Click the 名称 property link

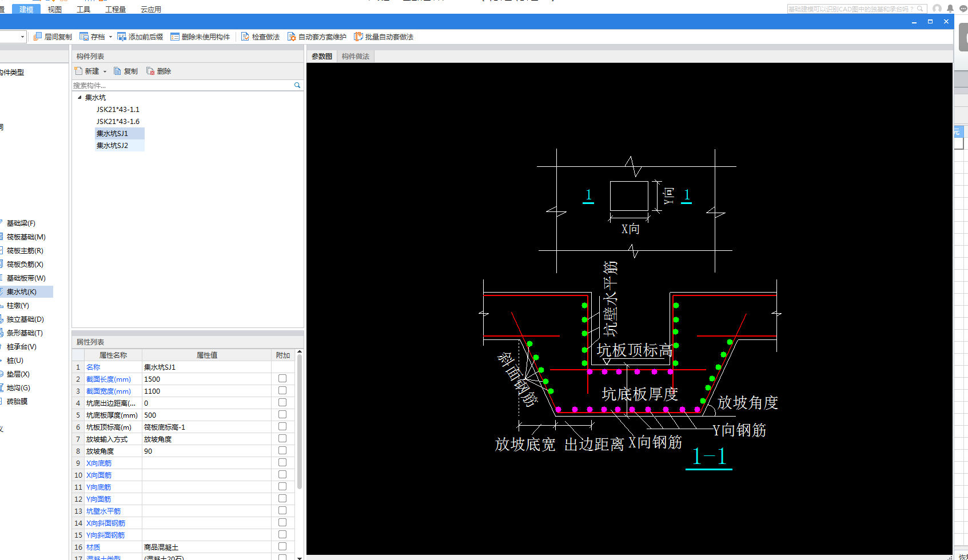(x=93, y=367)
